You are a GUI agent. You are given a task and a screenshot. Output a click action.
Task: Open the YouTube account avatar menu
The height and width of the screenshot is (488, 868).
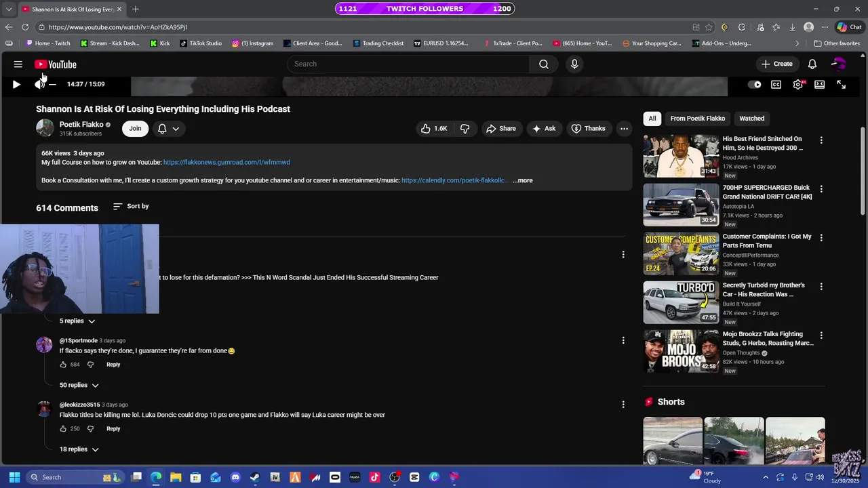tap(839, 64)
